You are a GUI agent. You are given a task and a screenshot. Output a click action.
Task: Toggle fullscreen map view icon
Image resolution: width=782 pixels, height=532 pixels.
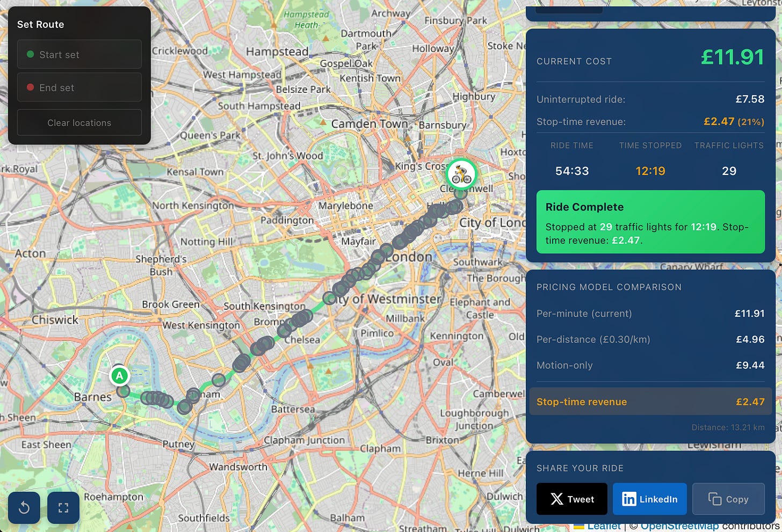(63, 507)
